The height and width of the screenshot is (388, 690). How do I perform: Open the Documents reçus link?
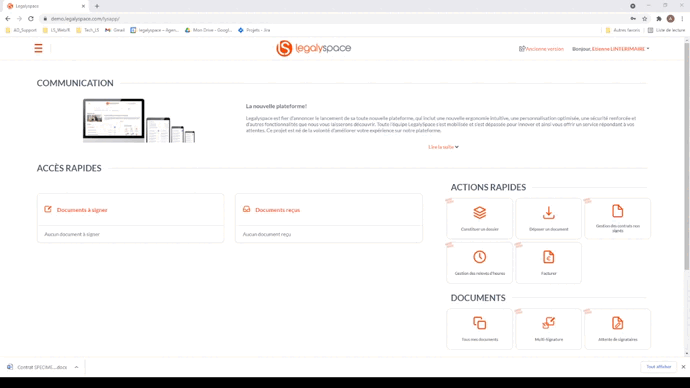pos(277,210)
